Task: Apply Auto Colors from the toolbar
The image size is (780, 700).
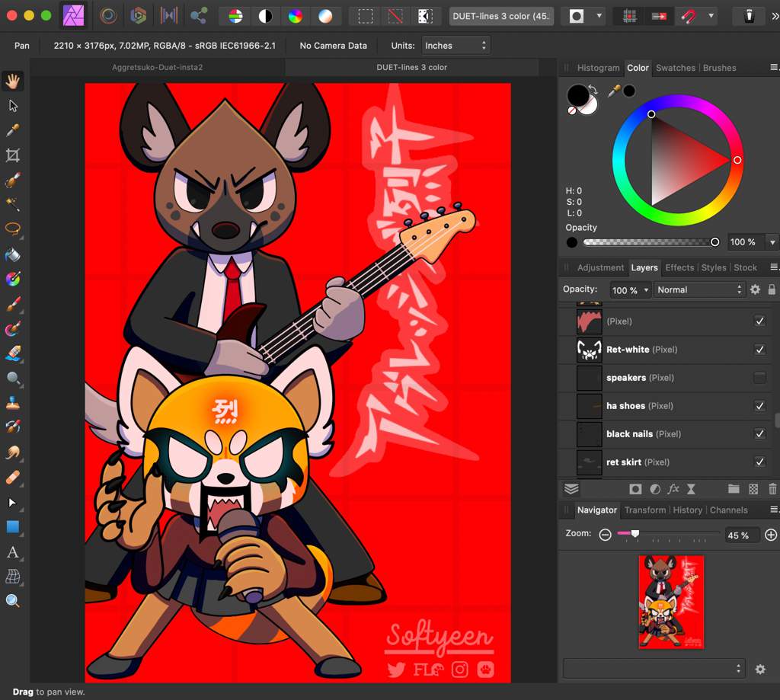Action: pyautogui.click(x=295, y=17)
